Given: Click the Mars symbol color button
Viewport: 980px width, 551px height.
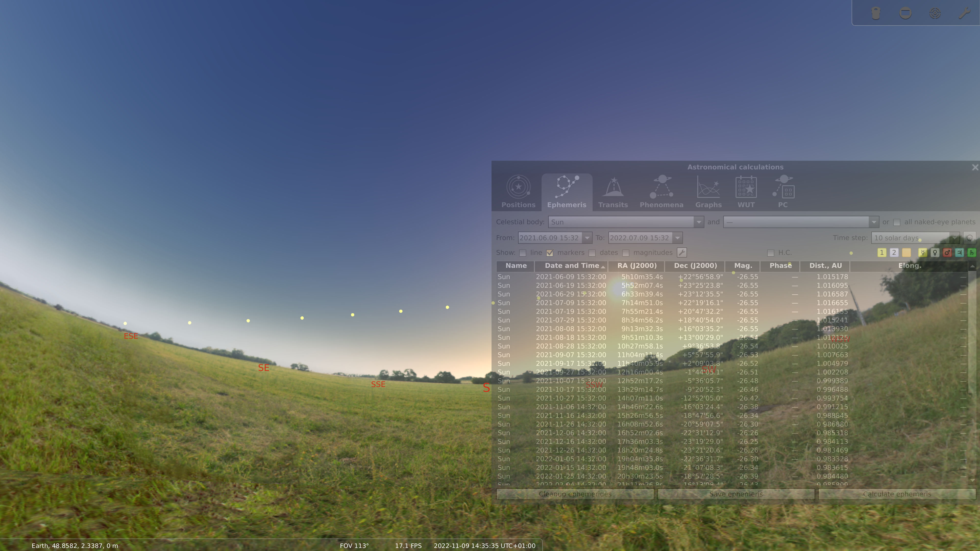Looking at the screenshot, I should [947, 253].
